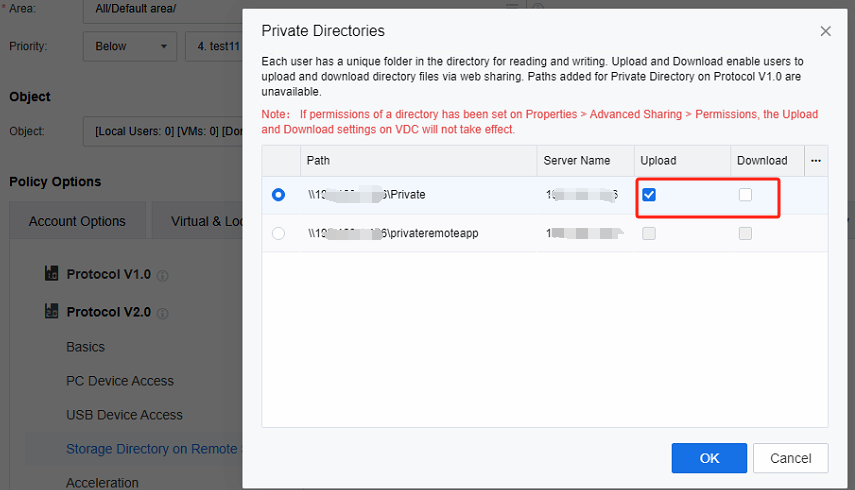This screenshot has height=490, width=855.
Task: Open the test11 priority dropdown
Action: [x=212, y=46]
